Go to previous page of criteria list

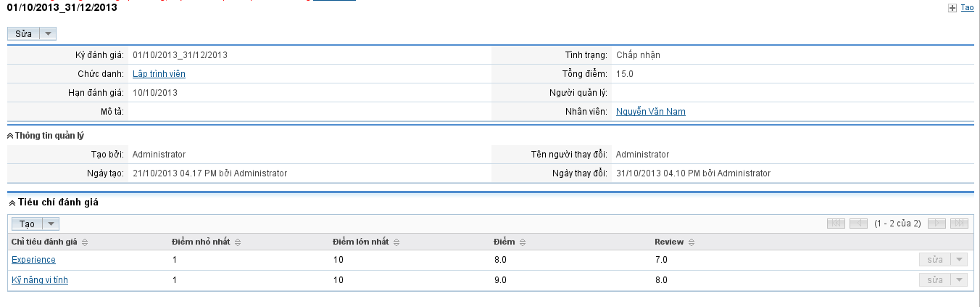click(858, 224)
